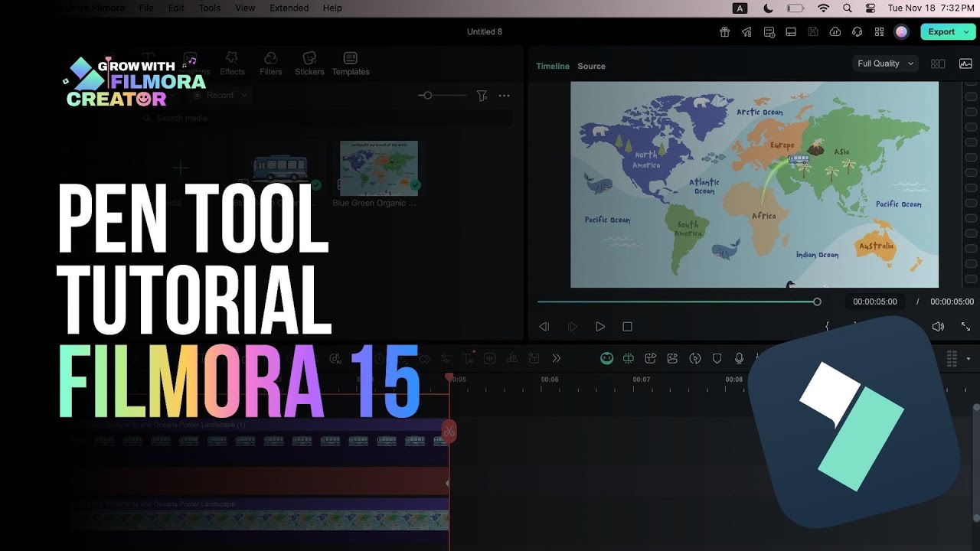
Task: Toggle the preview volume speaker
Action: click(938, 327)
